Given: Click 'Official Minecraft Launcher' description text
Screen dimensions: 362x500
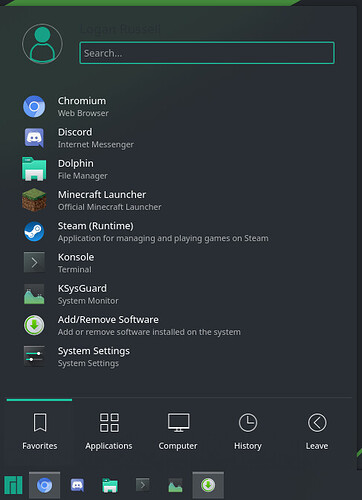Looking at the screenshot, I should (110, 207).
